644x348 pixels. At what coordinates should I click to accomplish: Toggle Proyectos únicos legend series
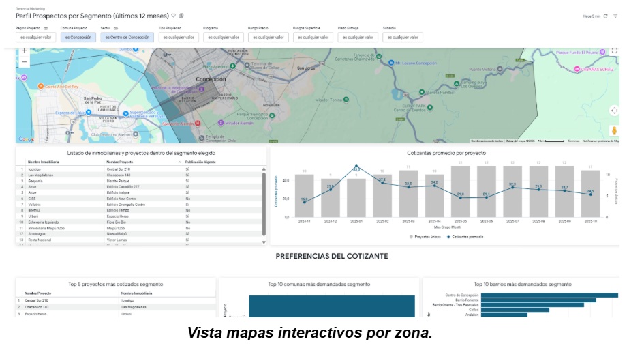click(425, 237)
